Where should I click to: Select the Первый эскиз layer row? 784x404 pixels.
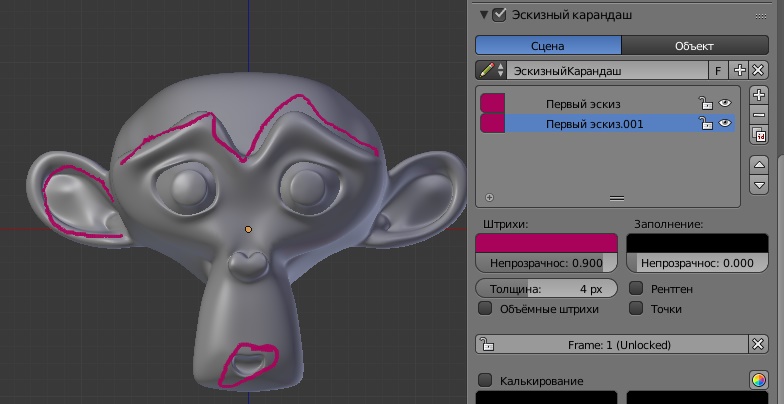[x=607, y=104]
